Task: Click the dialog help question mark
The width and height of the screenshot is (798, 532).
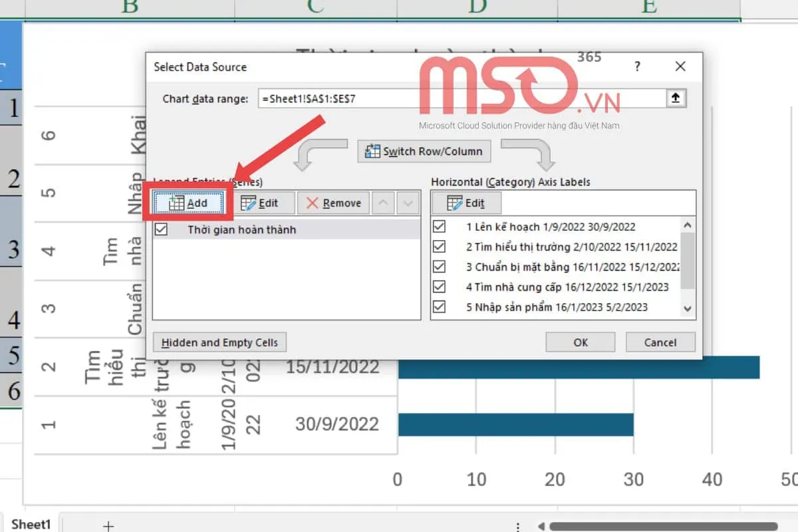Action: click(637, 66)
